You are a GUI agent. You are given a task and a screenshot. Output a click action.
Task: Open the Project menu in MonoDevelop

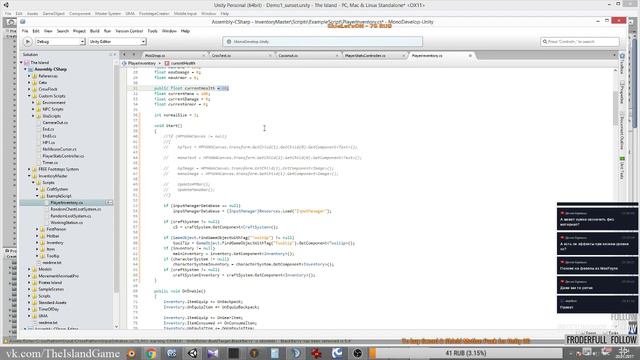(79, 31)
